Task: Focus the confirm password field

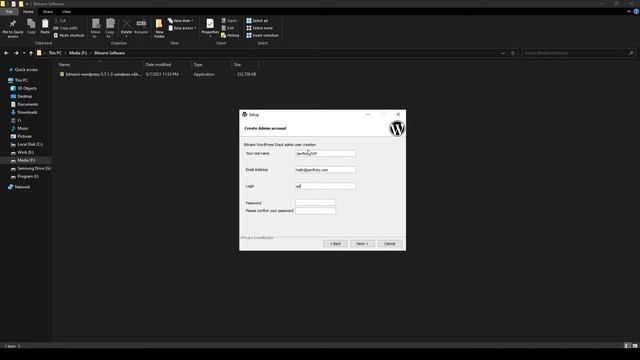Action: pyautogui.click(x=315, y=211)
